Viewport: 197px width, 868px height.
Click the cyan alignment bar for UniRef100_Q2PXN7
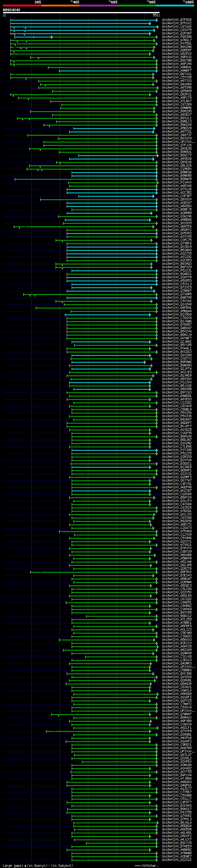point(81,33)
